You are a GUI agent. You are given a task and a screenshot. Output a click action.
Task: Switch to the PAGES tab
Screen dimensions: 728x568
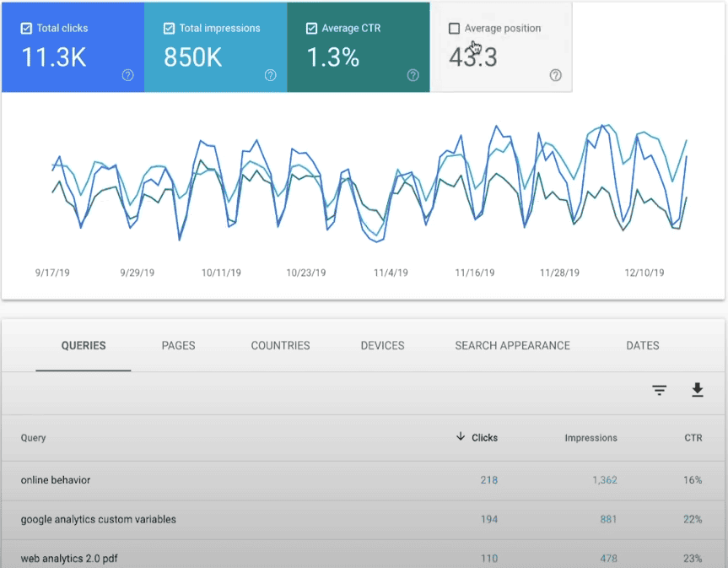pos(177,345)
